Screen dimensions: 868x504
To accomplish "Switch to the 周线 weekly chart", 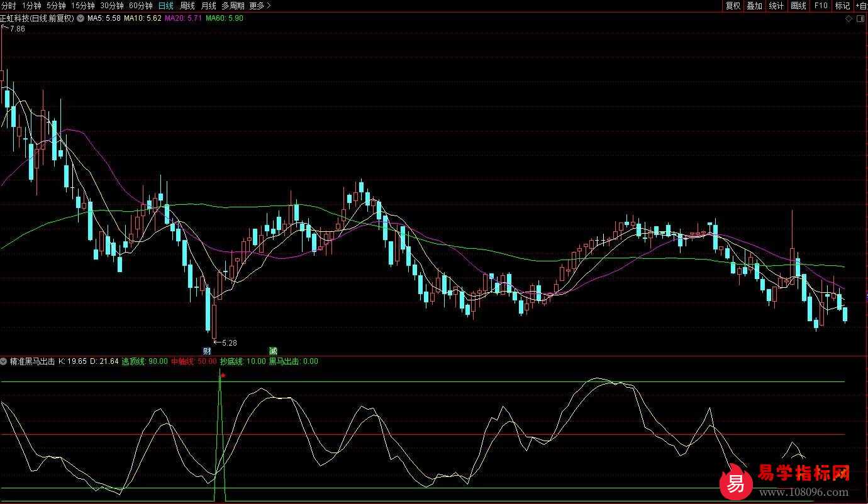I will pos(187,6).
